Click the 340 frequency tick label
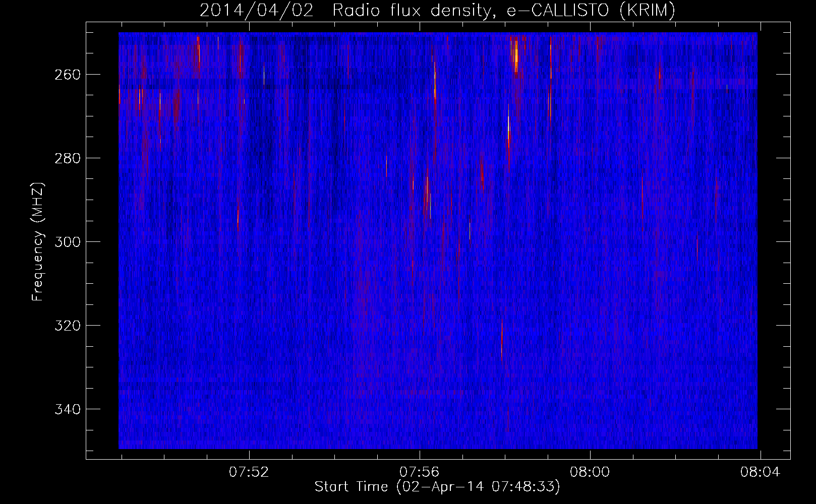The height and width of the screenshot is (504, 816). point(67,410)
